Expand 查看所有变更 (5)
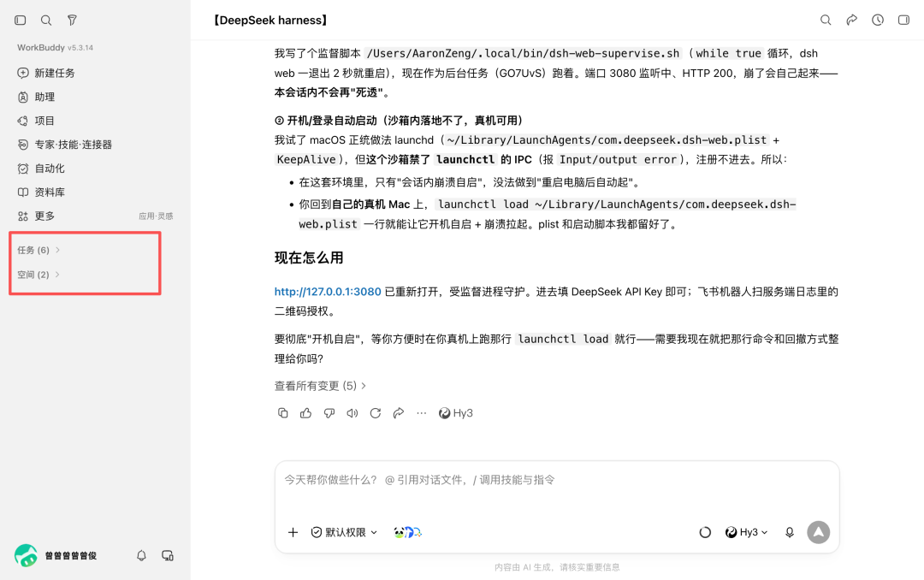Viewport: 924px width, 580px height. pos(320,386)
